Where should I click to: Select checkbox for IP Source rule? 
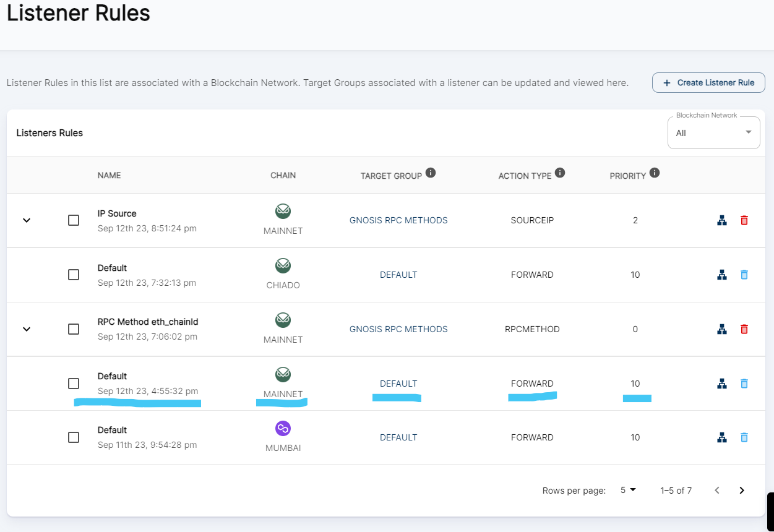(x=74, y=220)
